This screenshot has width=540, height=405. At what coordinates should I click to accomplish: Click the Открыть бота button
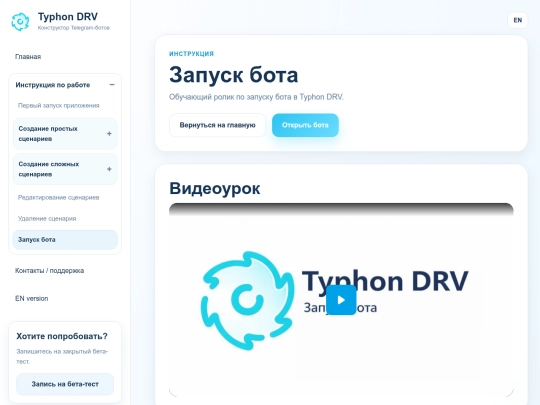pos(305,125)
